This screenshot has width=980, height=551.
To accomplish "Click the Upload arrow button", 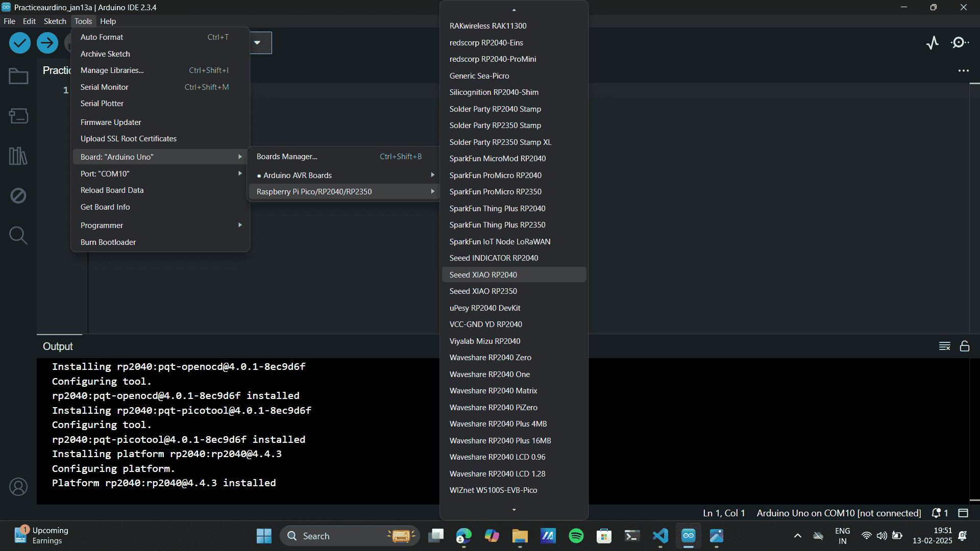I will pyautogui.click(x=47, y=43).
